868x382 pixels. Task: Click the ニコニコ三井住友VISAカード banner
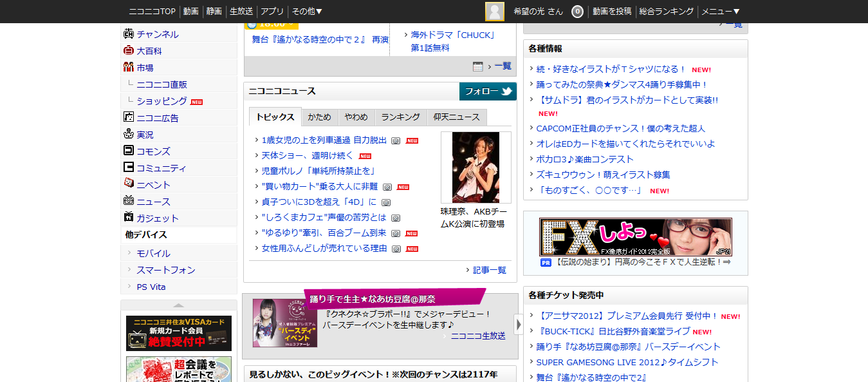click(x=179, y=333)
